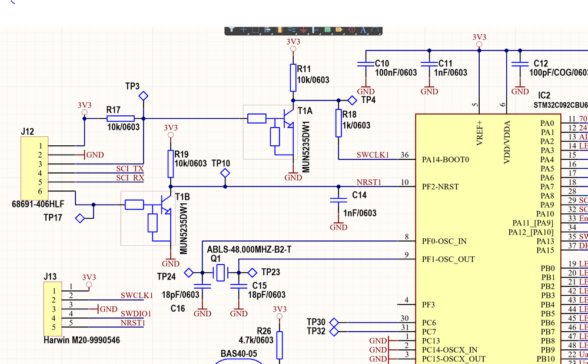This screenshot has height=364, width=588.
Task: Choose the dashed rectangle selection tool
Action: (255, 29)
